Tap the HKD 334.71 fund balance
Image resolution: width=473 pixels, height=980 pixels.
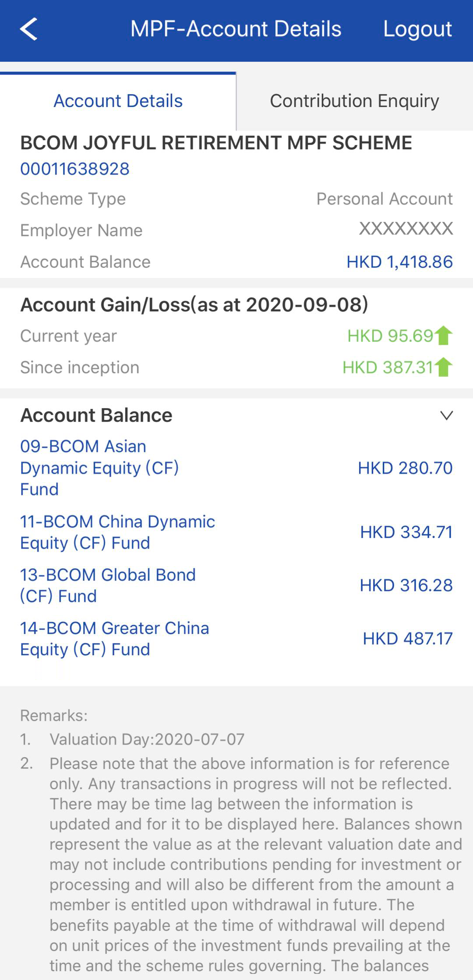(x=406, y=532)
